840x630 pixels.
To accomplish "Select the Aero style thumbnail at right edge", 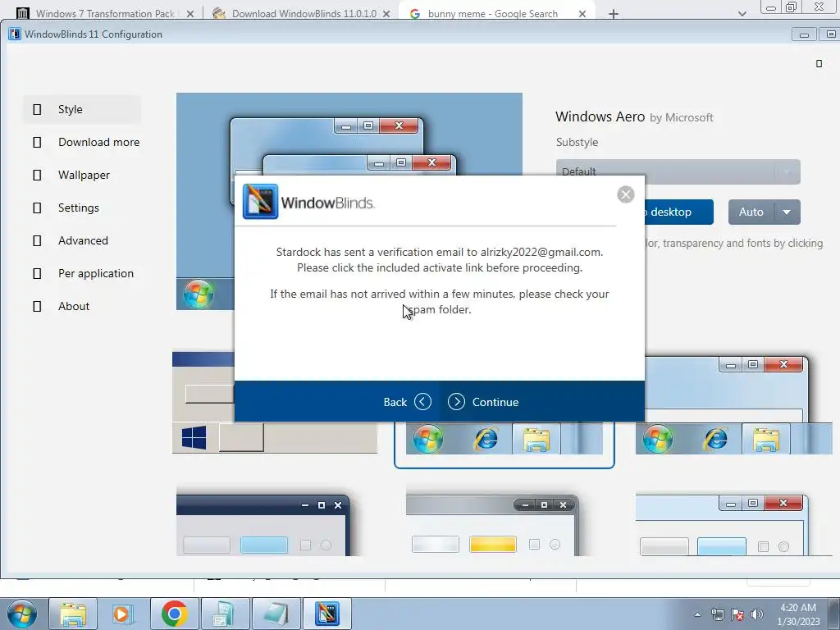I will pos(733,405).
